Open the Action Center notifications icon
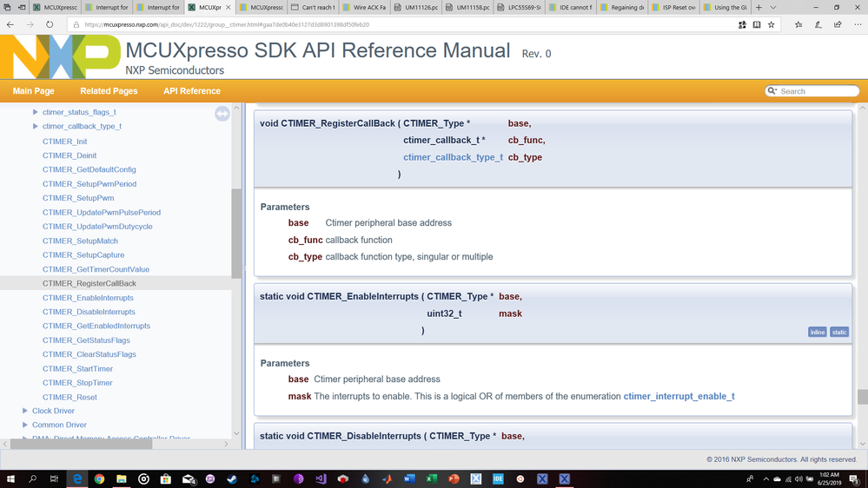The height and width of the screenshot is (488, 868). point(855,479)
